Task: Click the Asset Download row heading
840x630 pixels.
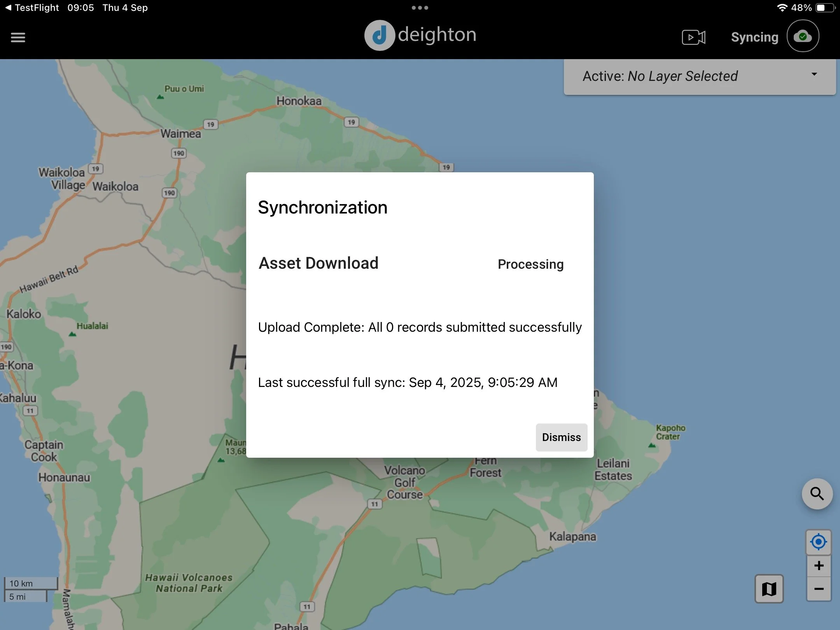Action: coord(318,263)
